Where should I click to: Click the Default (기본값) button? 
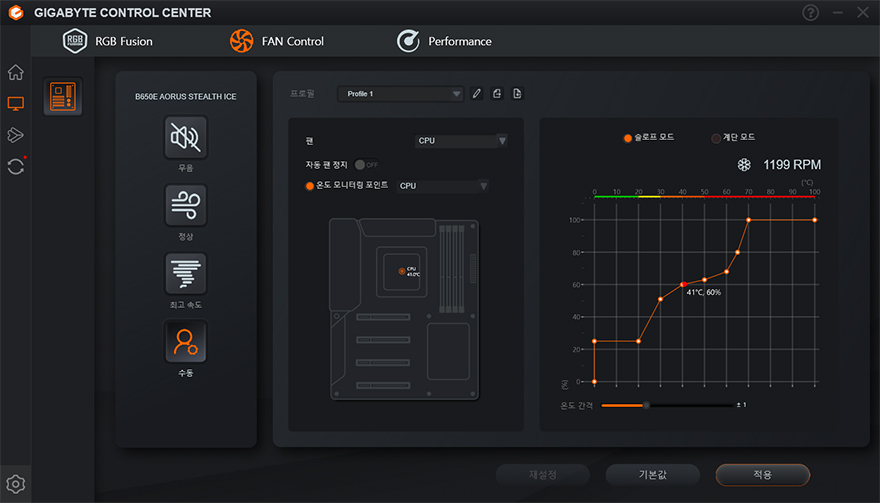(653, 475)
